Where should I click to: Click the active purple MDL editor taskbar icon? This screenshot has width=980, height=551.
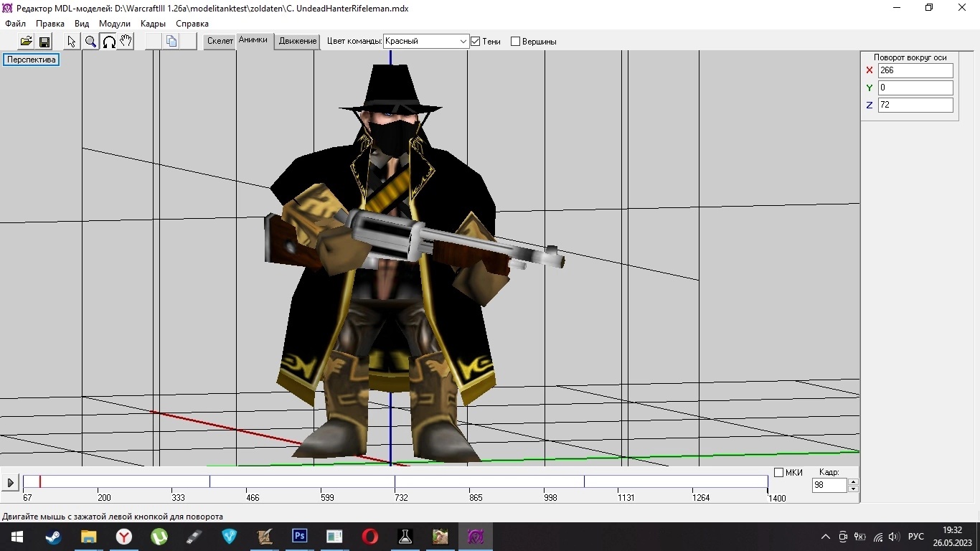point(475,537)
